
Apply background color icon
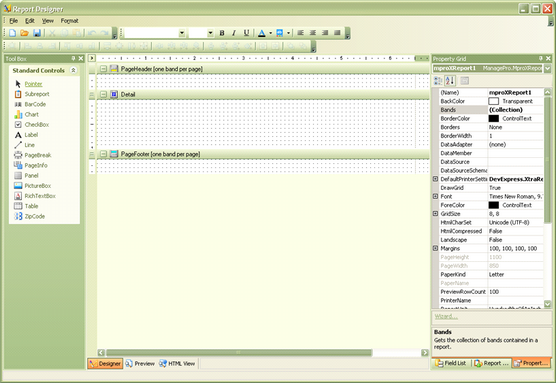pos(279,33)
